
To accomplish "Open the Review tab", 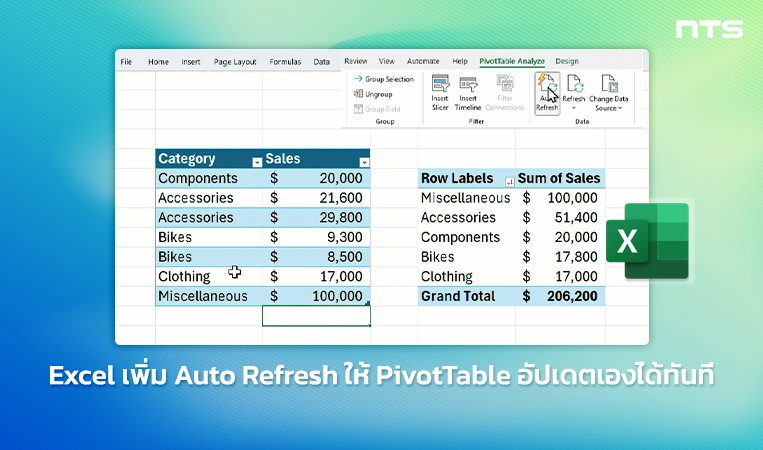I will click(x=356, y=61).
